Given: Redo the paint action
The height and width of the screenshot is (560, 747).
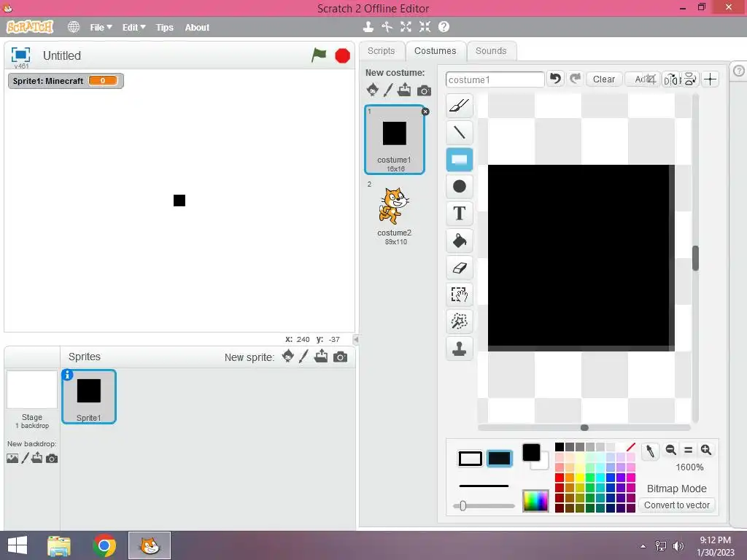Looking at the screenshot, I should click(x=575, y=79).
